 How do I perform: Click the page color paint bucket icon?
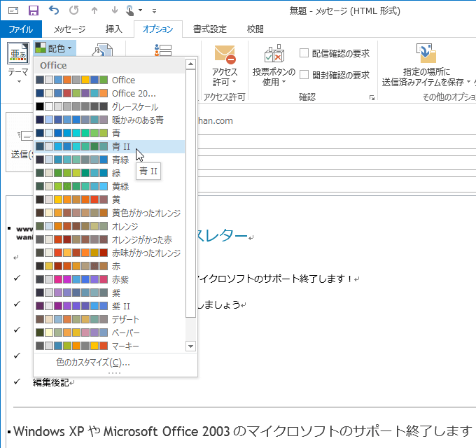pyautogui.click(x=103, y=50)
